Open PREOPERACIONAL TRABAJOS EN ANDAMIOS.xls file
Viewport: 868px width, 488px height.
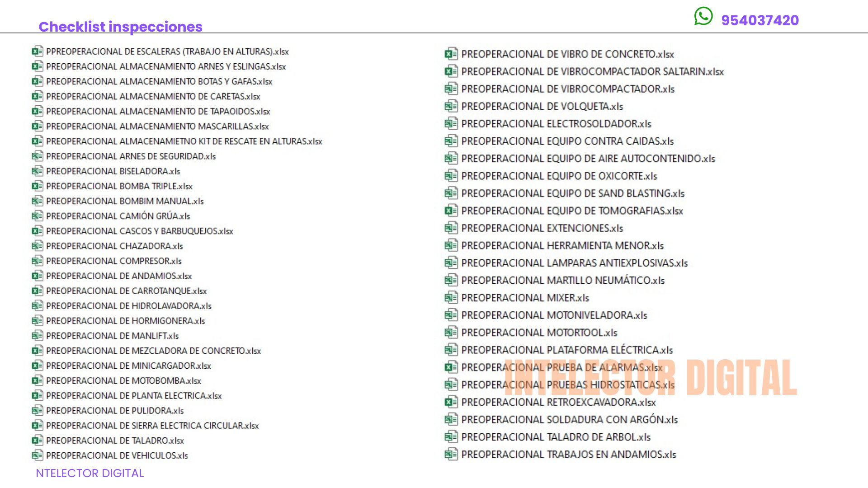(568, 454)
